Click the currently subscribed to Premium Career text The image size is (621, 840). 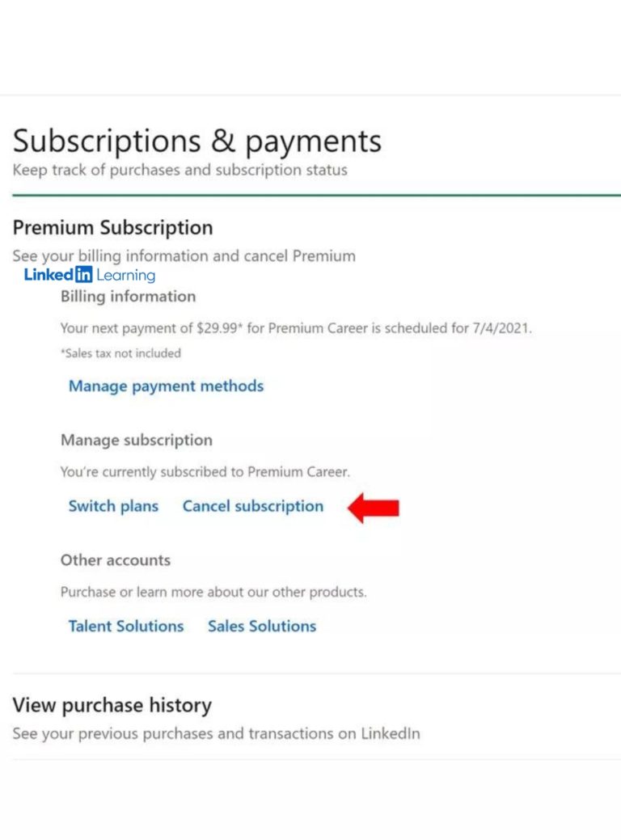coord(205,472)
